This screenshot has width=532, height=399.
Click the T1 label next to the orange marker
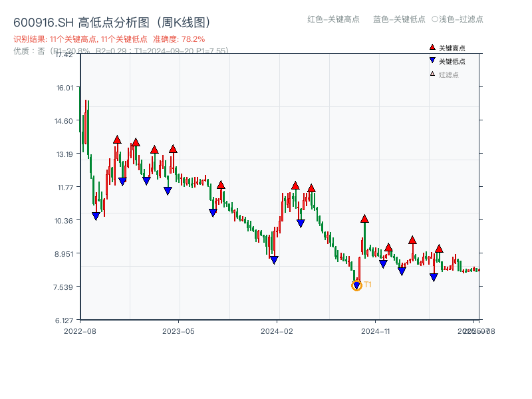pyautogui.click(x=368, y=285)
